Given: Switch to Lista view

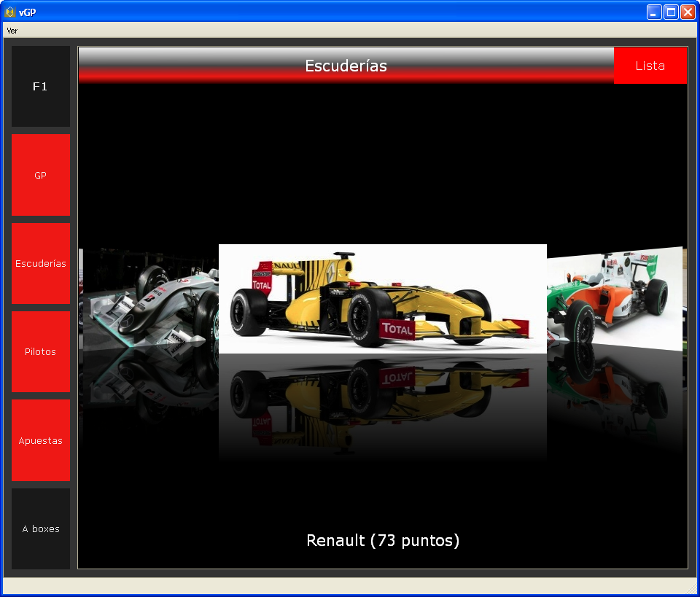Looking at the screenshot, I should point(650,66).
